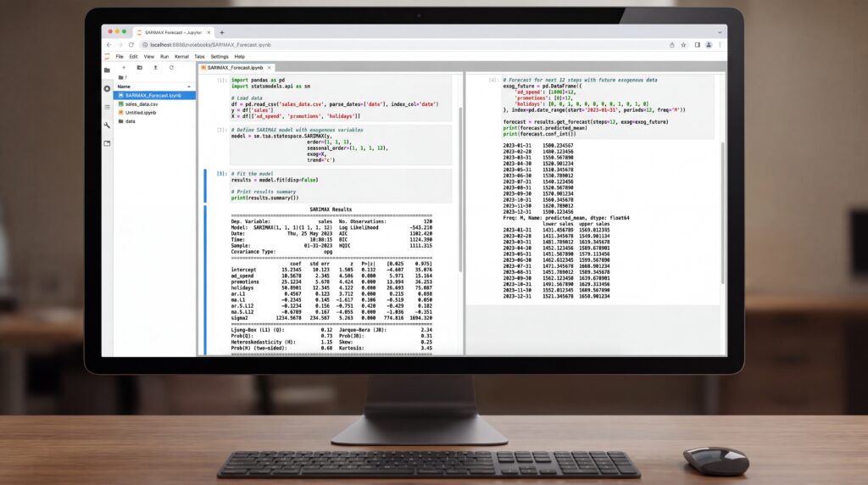Close the SARIMAX_Forecast.ipynb notebook tab
Screen dimensions: 868x485
point(270,68)
